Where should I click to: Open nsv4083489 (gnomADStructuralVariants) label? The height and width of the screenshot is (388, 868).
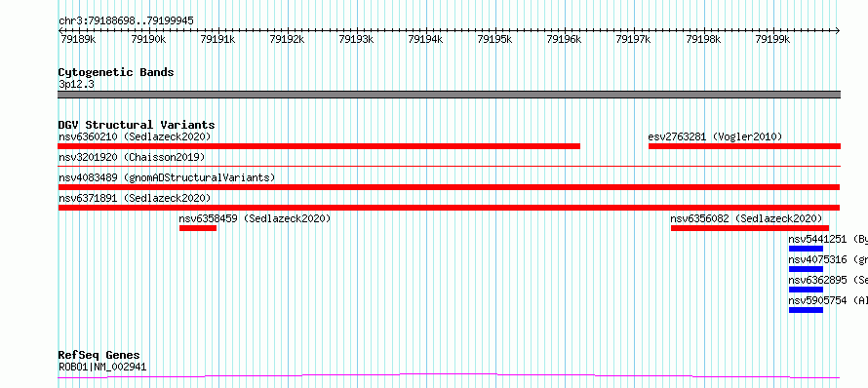(167, 177)
